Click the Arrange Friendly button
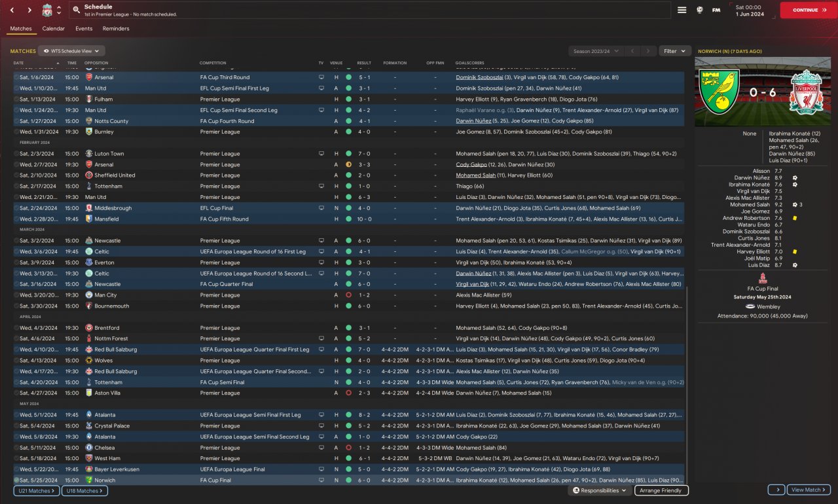 click(661, 490)
